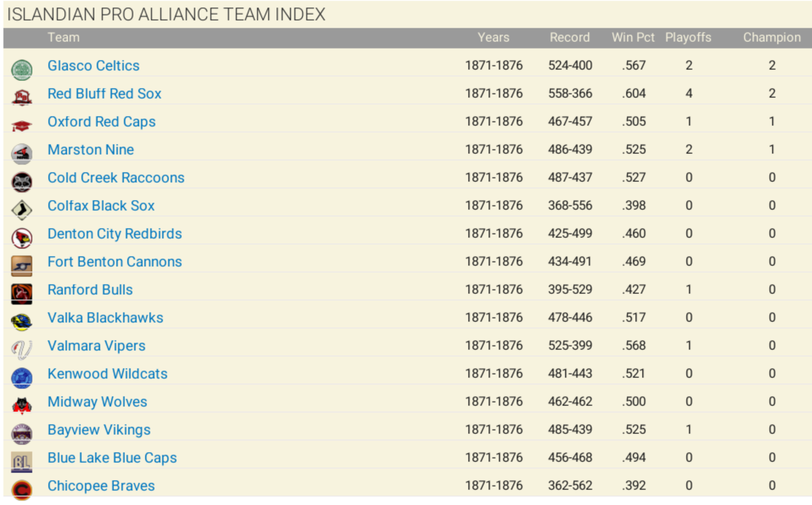Open the Bayview Vikings team link
This screenshot has height=505, width=812.
(99, 430)
